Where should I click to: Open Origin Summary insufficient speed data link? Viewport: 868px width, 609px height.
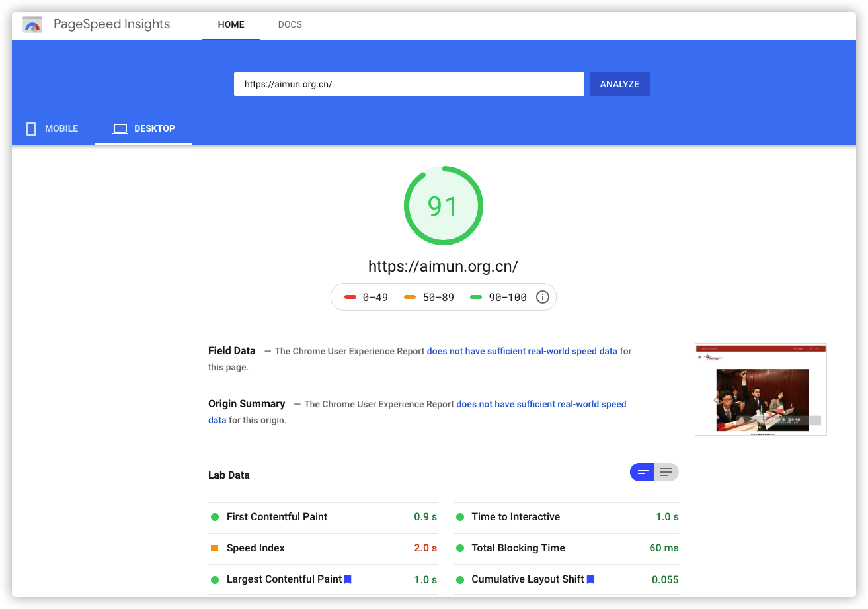point(541,404)
